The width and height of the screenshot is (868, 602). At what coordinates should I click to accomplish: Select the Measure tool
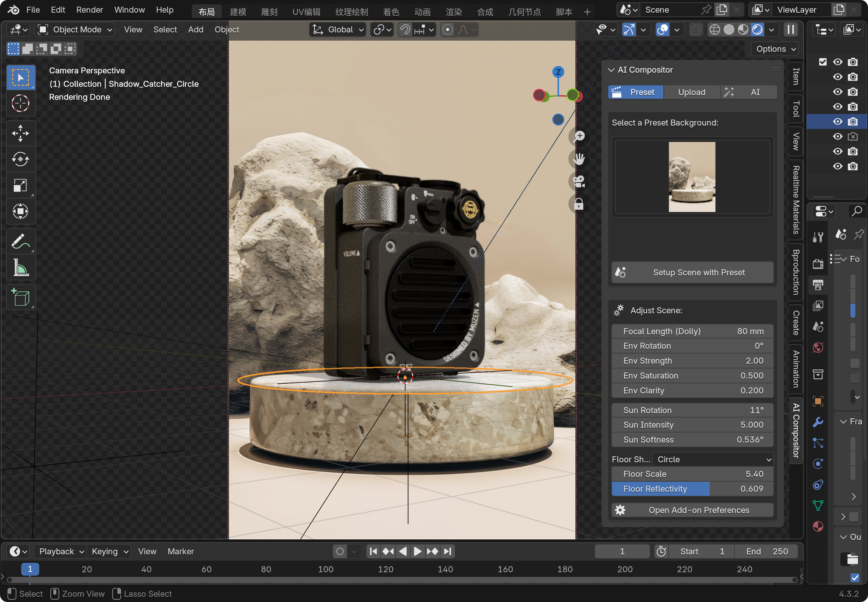20,267
